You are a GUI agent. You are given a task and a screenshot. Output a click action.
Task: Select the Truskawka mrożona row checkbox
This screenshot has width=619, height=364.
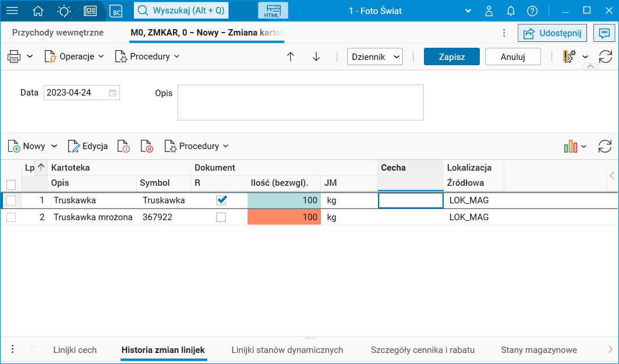click(11, 217)
